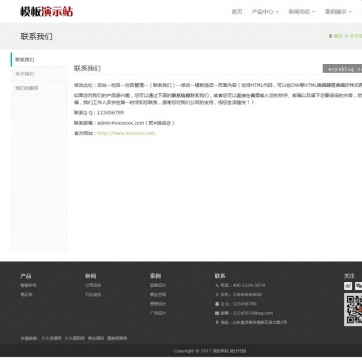Open 广告设计 link in footer

(158, 313)
